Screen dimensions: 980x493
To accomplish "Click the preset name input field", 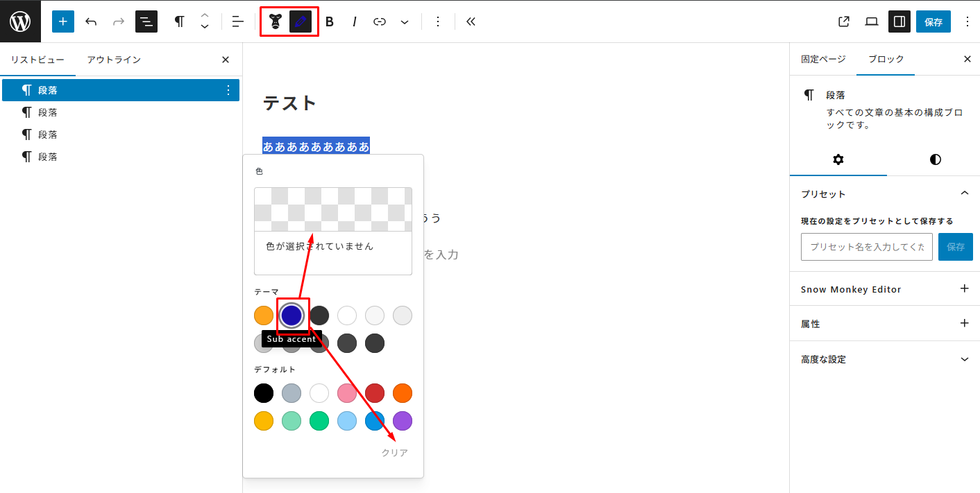I will (866, 247).
